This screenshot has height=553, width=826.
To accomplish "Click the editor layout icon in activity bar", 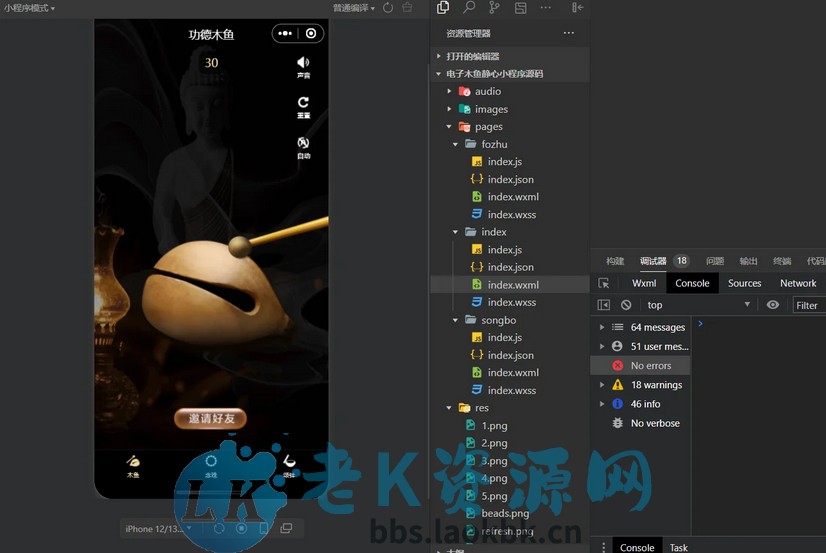I will tap(520, 7).
